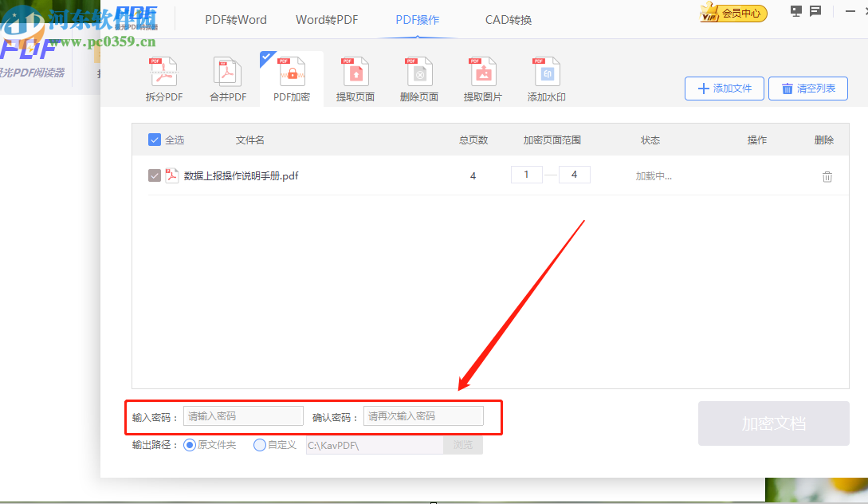
Task: Open the Word转PDF tab
Action: click(x=327, y=19)
